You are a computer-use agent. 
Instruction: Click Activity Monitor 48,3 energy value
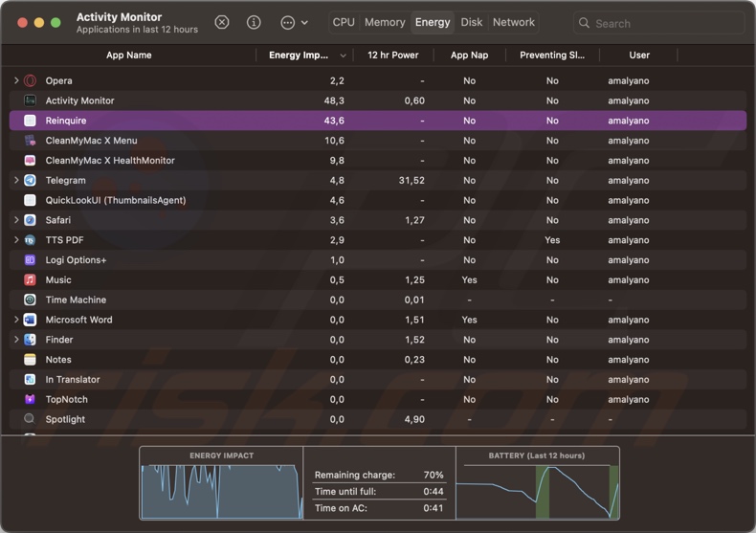coord(334,100)
